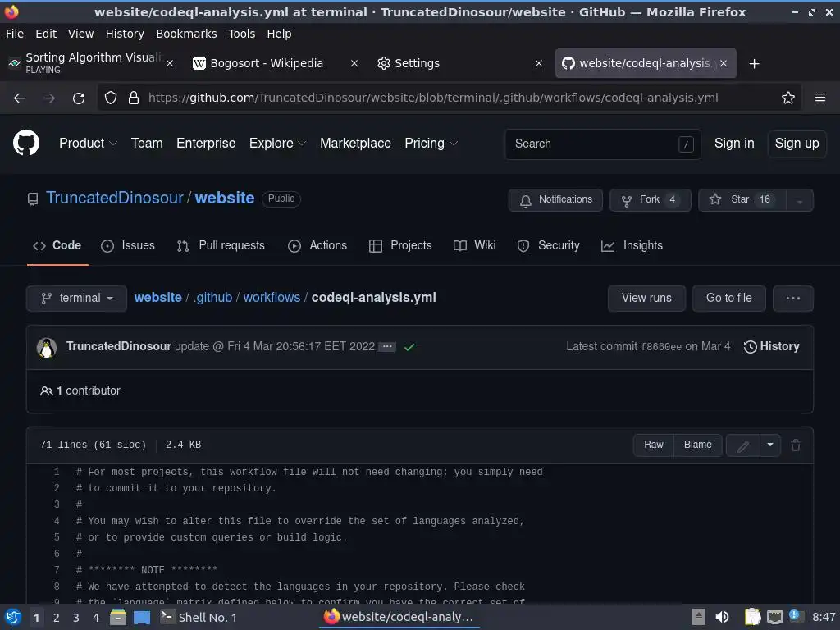Viewport: 840px width, 630px height.
Task: Open the Code repository tab
Action: (57, 245)
